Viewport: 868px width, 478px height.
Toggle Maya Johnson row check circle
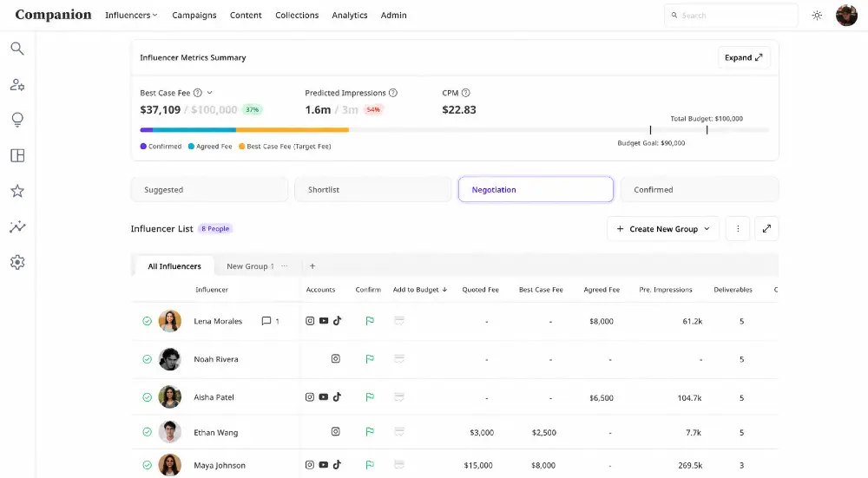147,465
